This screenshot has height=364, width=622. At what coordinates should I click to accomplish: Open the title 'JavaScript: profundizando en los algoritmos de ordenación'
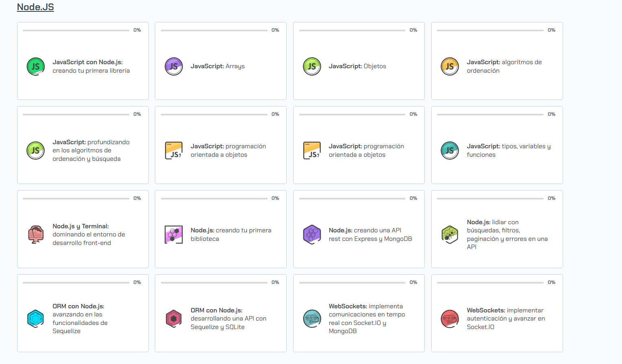pos(91,150)
